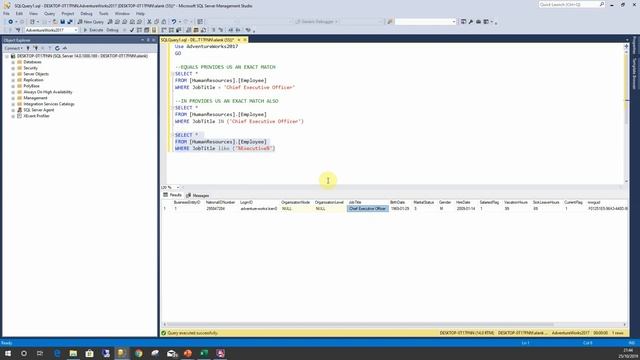Screen dimensions: 640x360
Task: Click the Save file icon in the toolbar
Action: [x=62, y=22]
